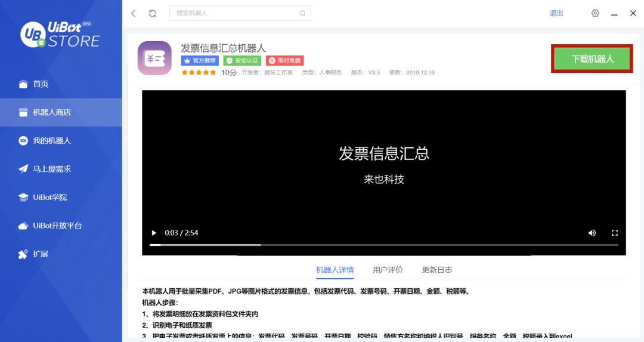Click the 退出 logout link
This screenshot has height=342, width=644.
(556, 13)
